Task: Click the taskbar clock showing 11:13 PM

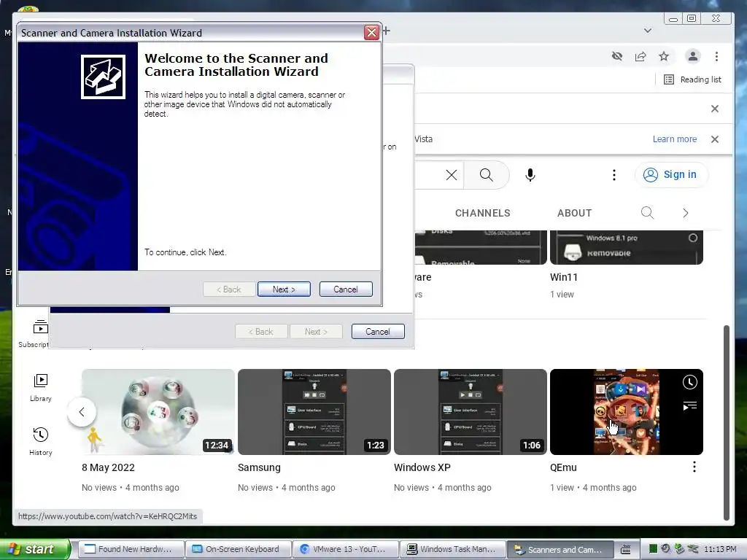Action: pos(720,549)
